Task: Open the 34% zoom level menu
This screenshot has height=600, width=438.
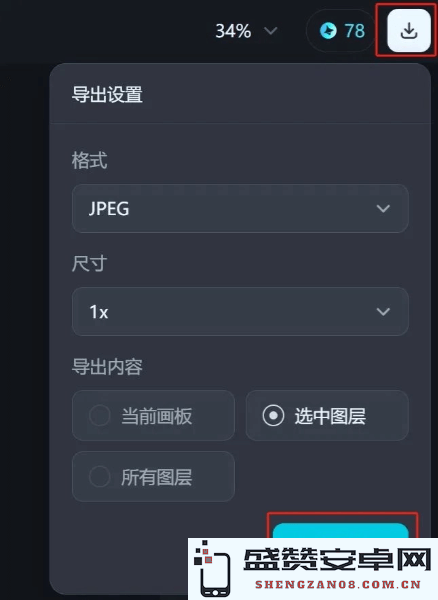Action: 246,31
